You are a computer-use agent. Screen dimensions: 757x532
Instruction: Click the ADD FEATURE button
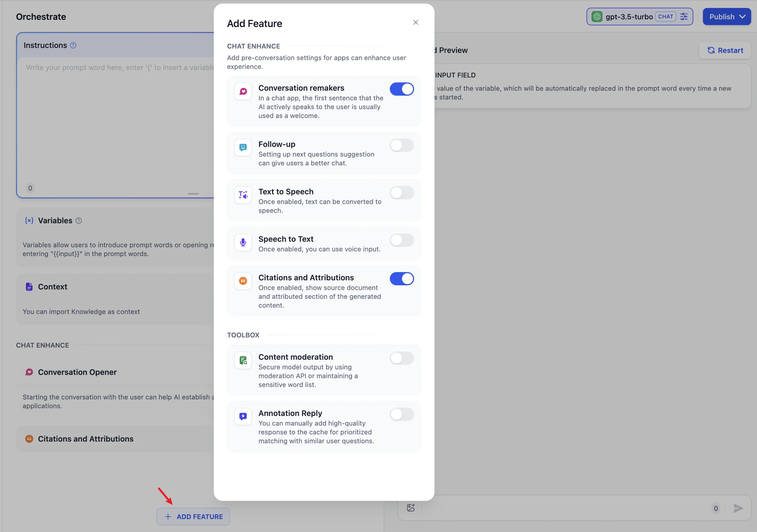click(193, 516)
